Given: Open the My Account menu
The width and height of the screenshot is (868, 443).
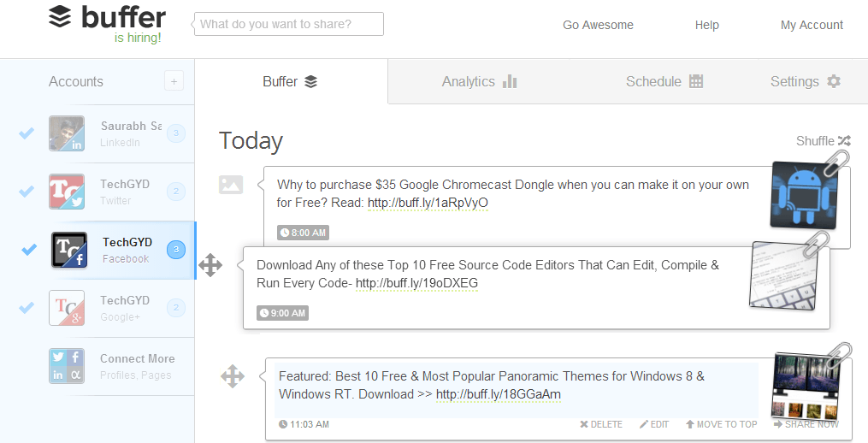Looking at the screenshot, I should (x=812, y=25).
